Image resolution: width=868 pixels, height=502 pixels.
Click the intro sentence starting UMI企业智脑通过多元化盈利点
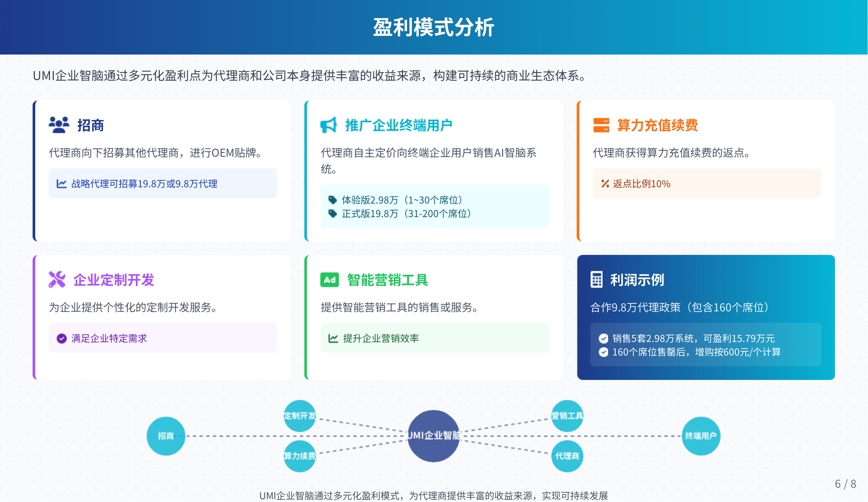310,76
